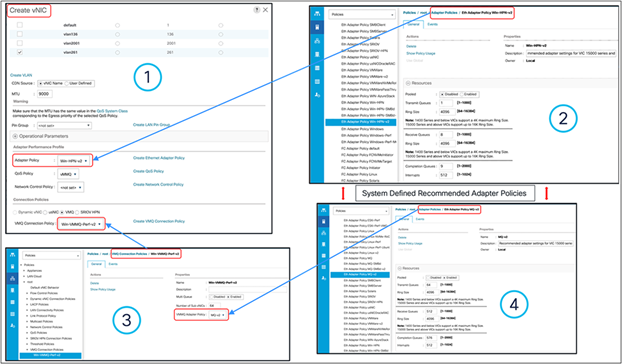Uncheck the vlan261 checkbox

point(20,52)
